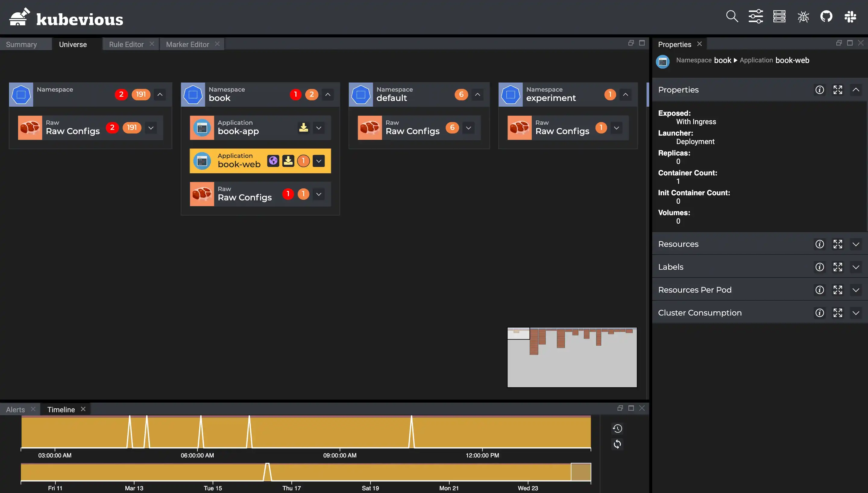Select the Universe tab
The image size is (868, 493).
73,43
